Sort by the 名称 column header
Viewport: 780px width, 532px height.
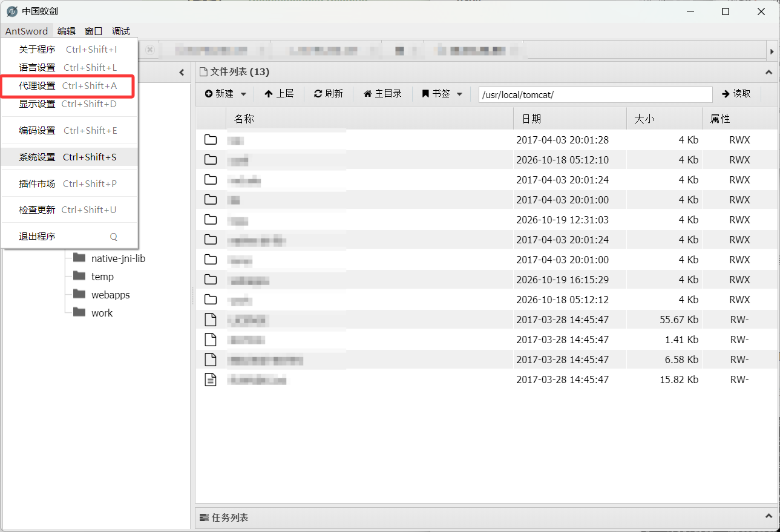coord(369,119)
